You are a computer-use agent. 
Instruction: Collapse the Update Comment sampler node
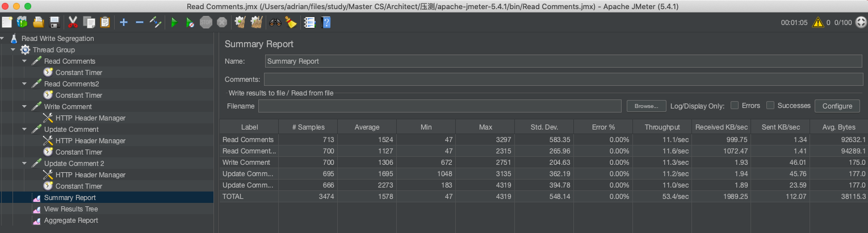point(24,130)
